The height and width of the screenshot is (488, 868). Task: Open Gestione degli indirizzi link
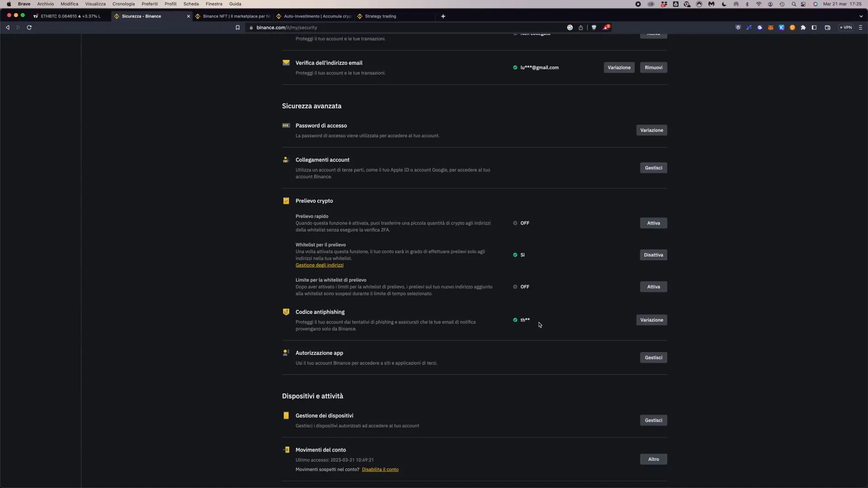pos(320,264)
